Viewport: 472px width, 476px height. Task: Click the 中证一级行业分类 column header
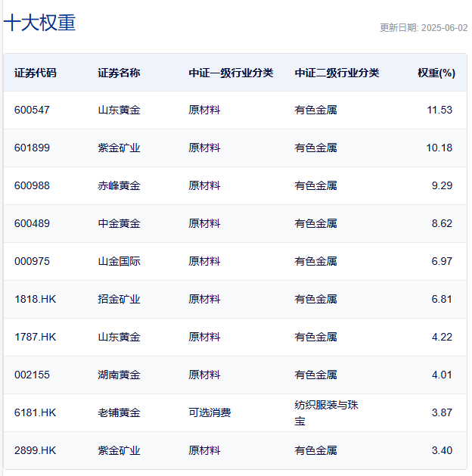[x=231, y=73]
